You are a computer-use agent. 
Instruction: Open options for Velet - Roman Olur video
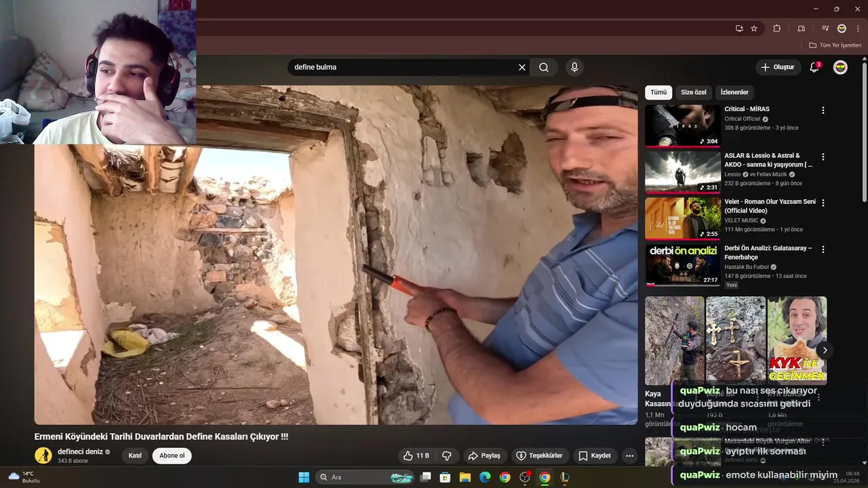[823, 203]
